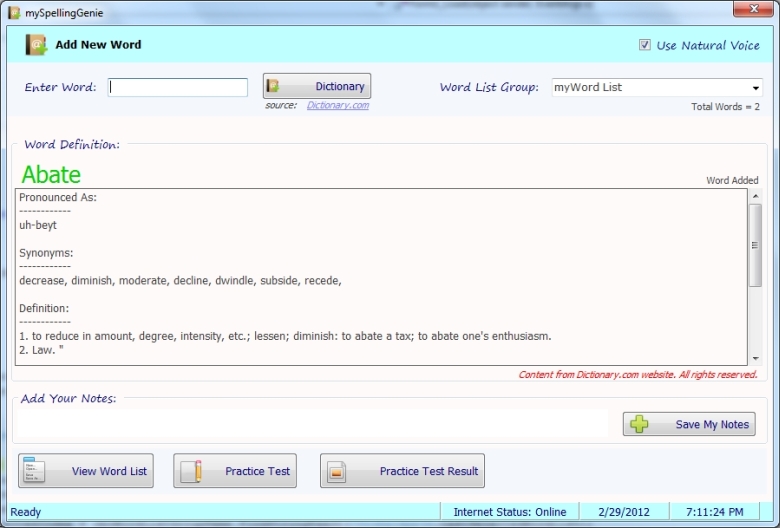Click the Dictionary label on the lookup button
Screen dimensions: 780x528
click(340, 87)
